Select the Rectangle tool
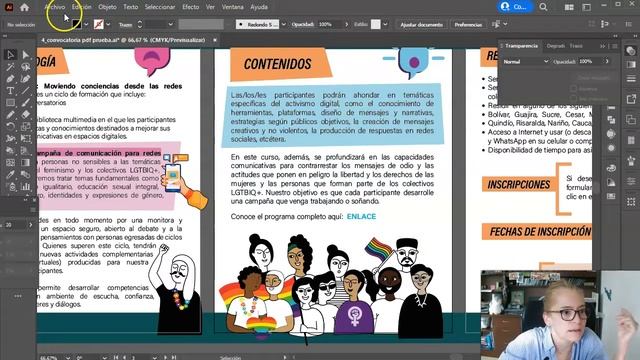640x360 pixels. click(x=10, y=102)
